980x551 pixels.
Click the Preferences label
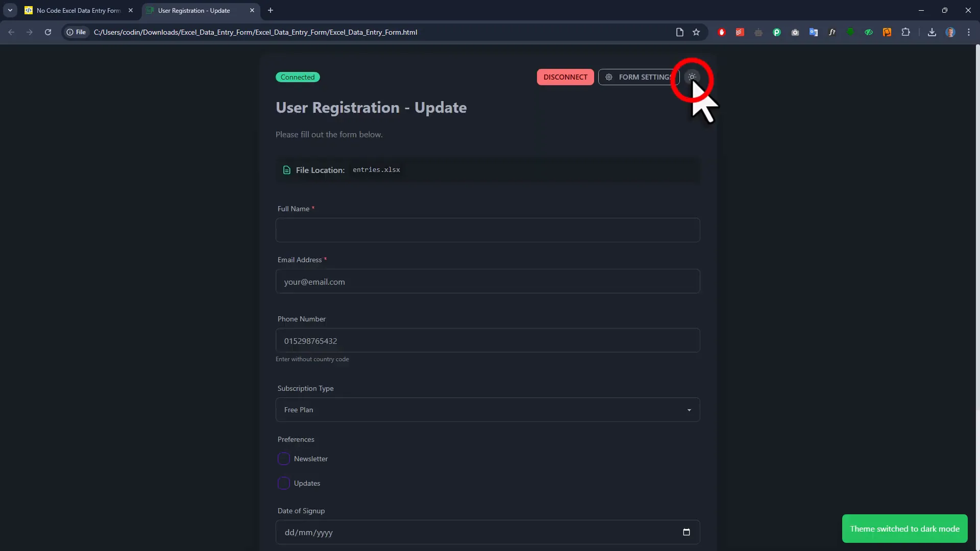[296, 439]
